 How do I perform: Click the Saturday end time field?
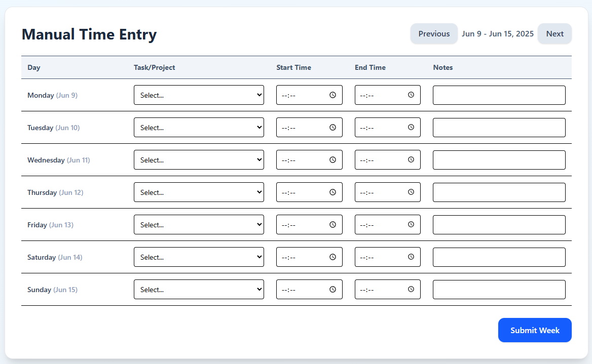(x=387, y=257)
